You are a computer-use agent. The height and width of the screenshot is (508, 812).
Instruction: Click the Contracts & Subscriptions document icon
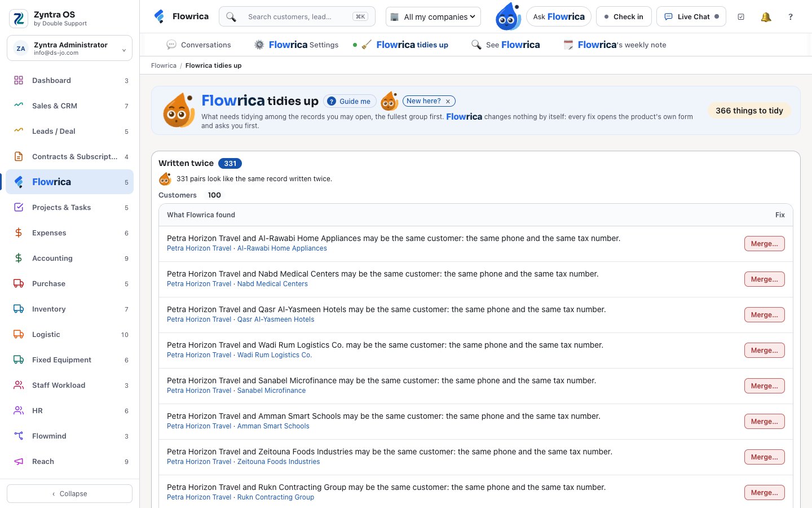pyautogui.click(x=19, y=156)
